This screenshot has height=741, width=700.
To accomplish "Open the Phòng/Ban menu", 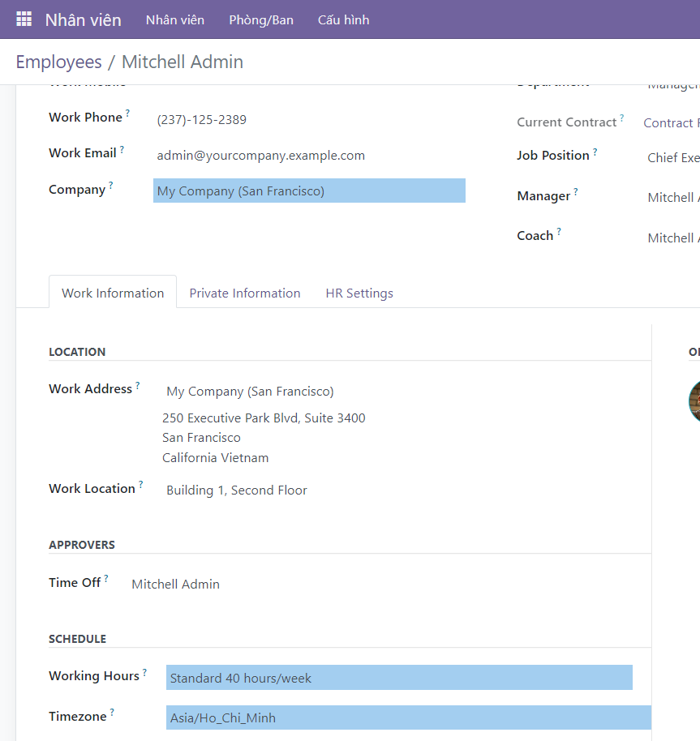I will pyautogui.click(x=261, y=19).
